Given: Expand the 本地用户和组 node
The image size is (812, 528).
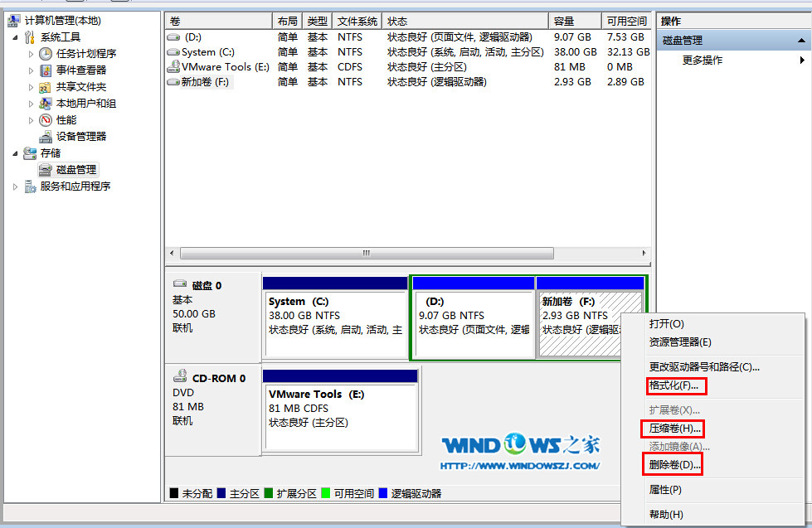Looking at the screenshot, I should pyautogui.click(x=31, y=104).
